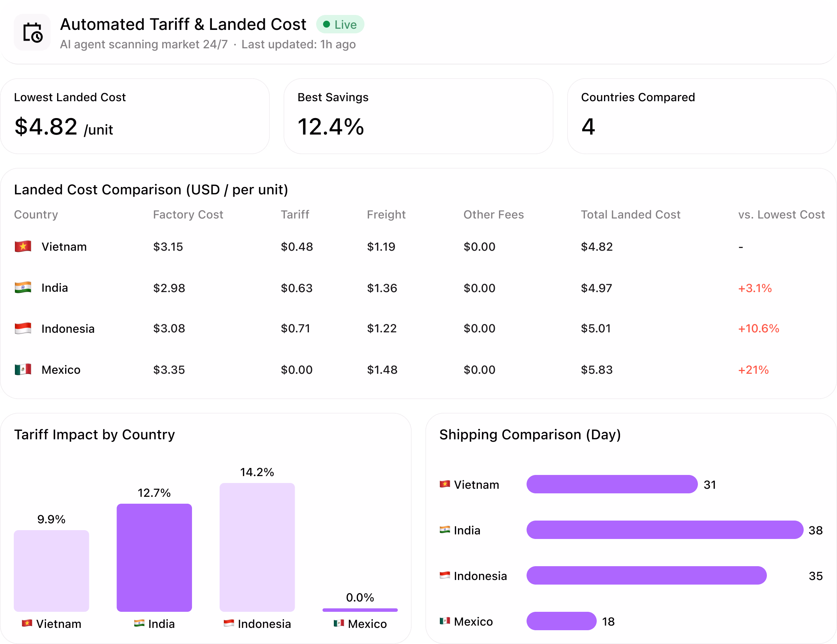Click Vietnam 31-day shipping bar
Image resolution: width=837 pixels, height=644 pixels.
[612, 484]
